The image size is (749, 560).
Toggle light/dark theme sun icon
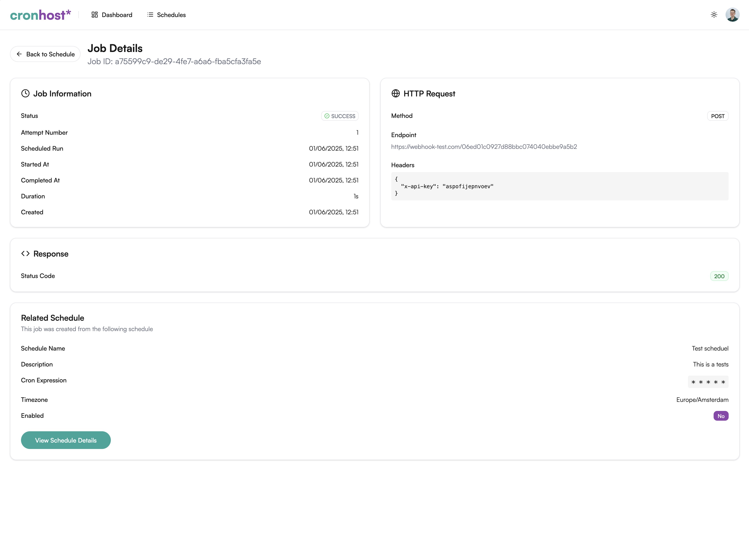(714, 15)
